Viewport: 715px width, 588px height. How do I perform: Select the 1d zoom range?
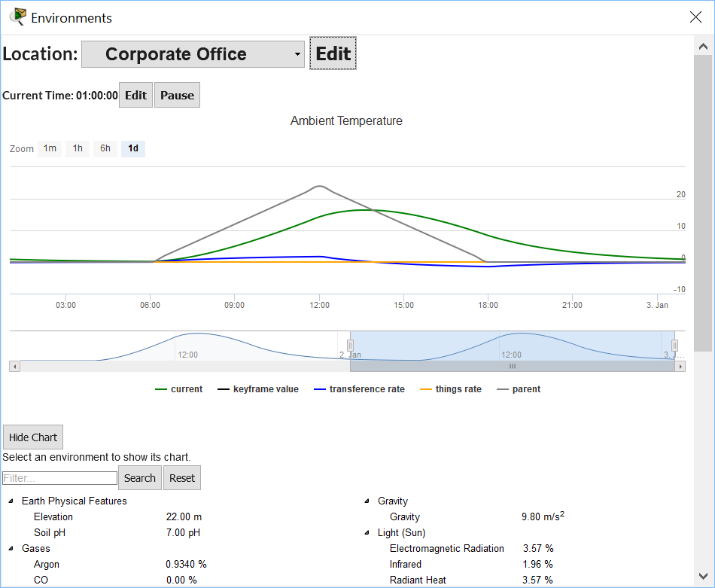(133, 148)
